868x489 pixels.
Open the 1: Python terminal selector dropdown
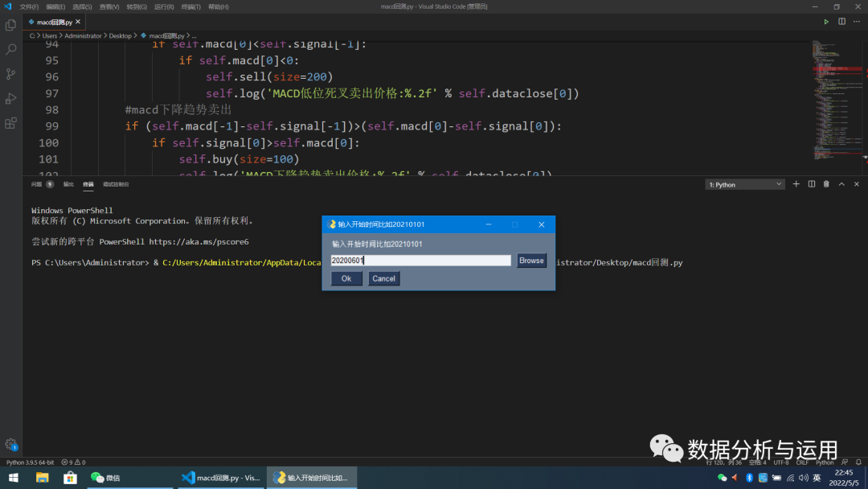pyautogui.click(x=744, y=184)
